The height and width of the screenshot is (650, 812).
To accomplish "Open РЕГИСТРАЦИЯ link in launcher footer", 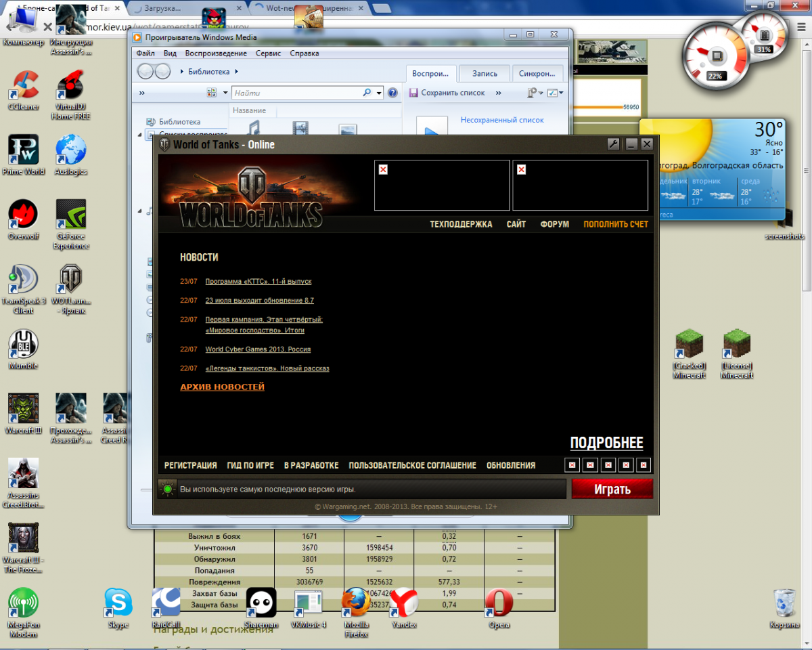I will 191,465.
